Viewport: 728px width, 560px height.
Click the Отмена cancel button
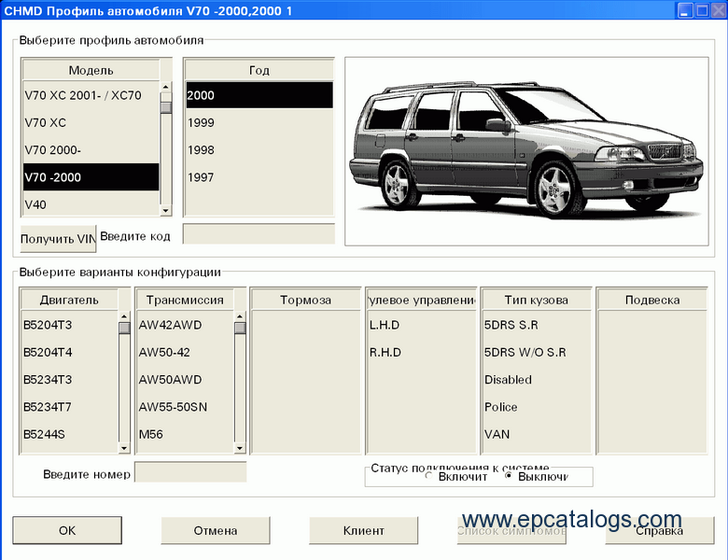(216, 530)
